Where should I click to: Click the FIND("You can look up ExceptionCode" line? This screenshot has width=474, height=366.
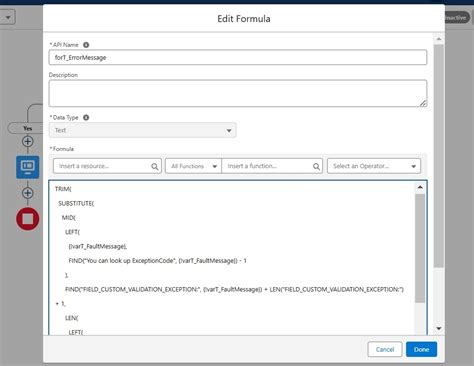pyautogui.click(x=157, y=261)
